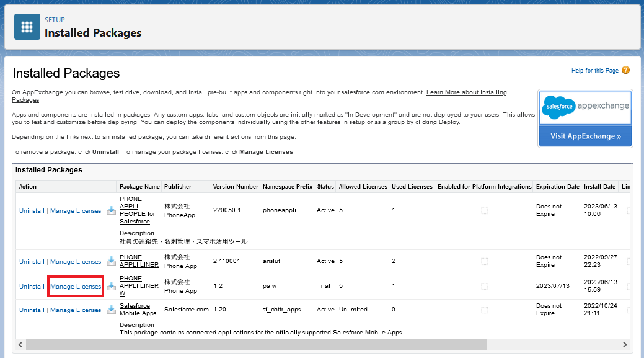This screenshot has width=644, height=358.
Task: Click the Setup app launcher grid icon
Action: (27, 27)
